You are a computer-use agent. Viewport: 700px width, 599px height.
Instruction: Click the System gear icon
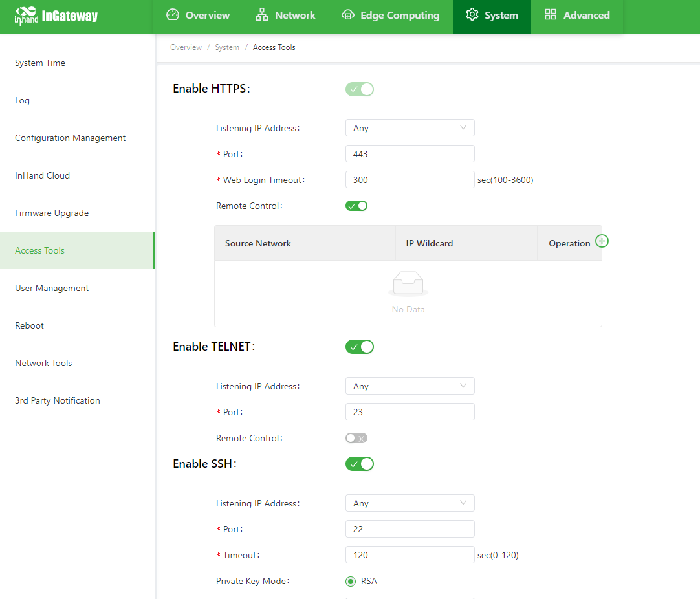472,15
